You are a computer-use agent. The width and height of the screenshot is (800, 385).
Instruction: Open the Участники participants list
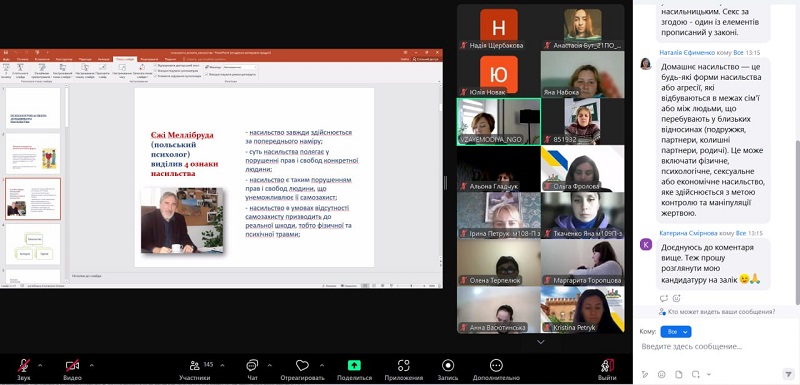194,366
